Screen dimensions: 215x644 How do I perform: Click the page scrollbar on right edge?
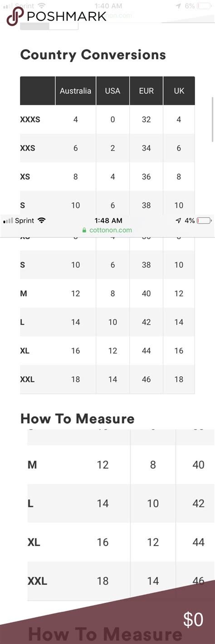(x=212, y=120)
